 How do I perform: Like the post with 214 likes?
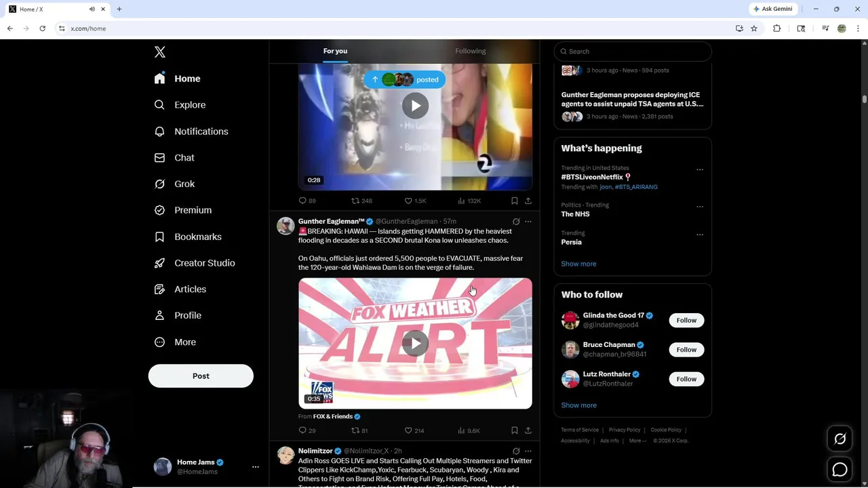tap(414, 430)
